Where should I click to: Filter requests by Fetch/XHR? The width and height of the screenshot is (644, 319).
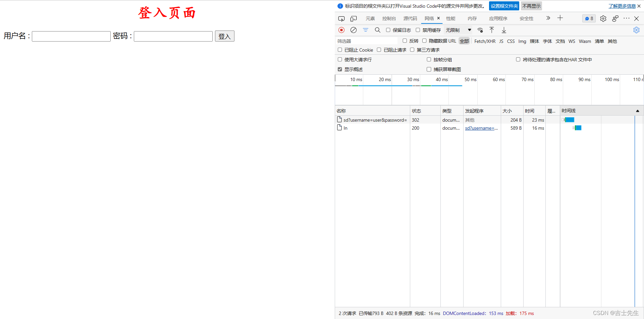(x=485, y=41)
